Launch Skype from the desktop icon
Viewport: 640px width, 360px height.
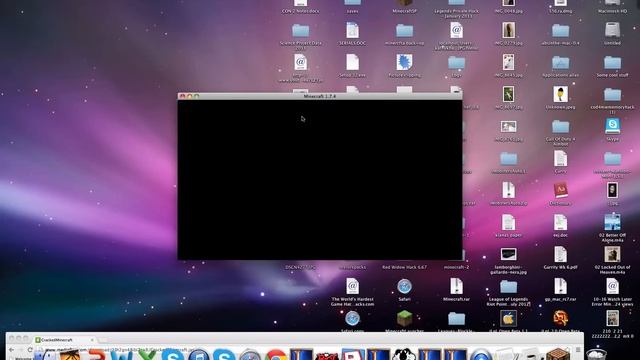click(612, 126)
